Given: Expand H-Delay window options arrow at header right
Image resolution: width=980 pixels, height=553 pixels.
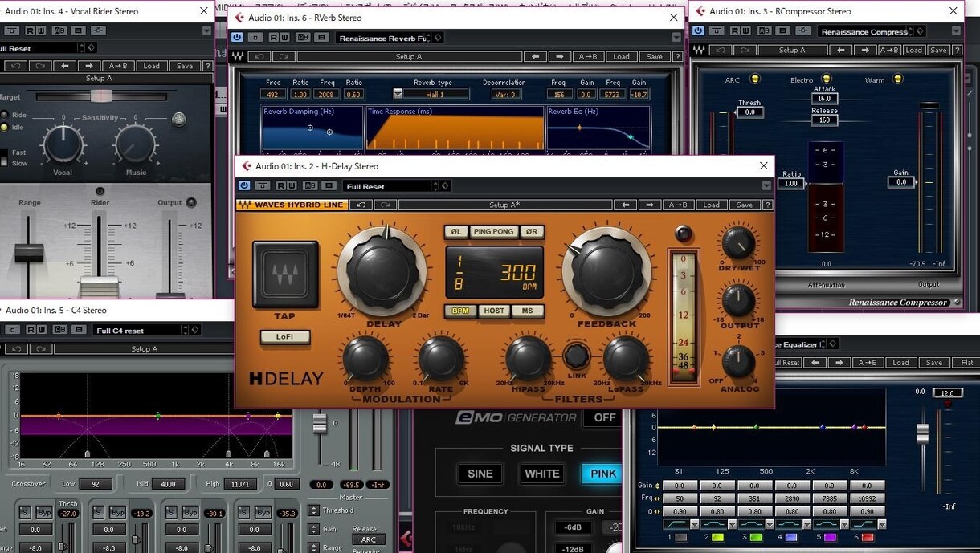Looking at the screenshot, I should coord(766,185).
